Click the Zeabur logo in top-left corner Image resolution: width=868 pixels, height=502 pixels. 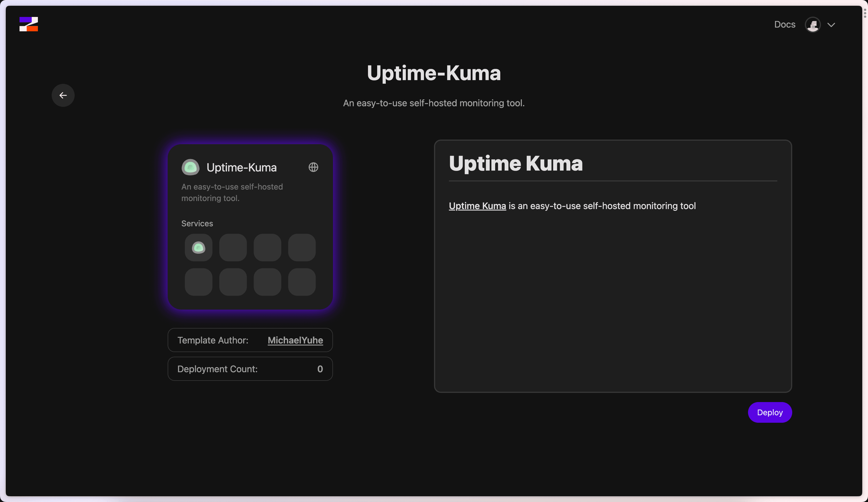[x=29, y=24]
